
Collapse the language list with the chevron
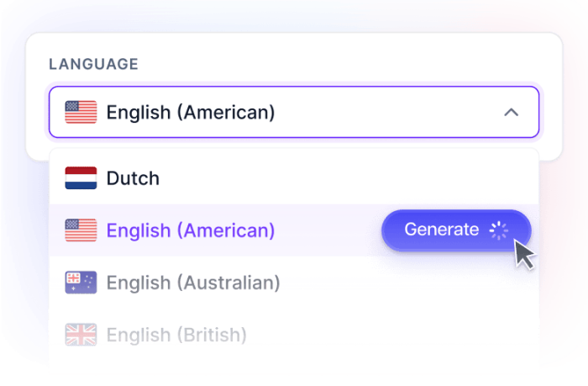(511, 112)
